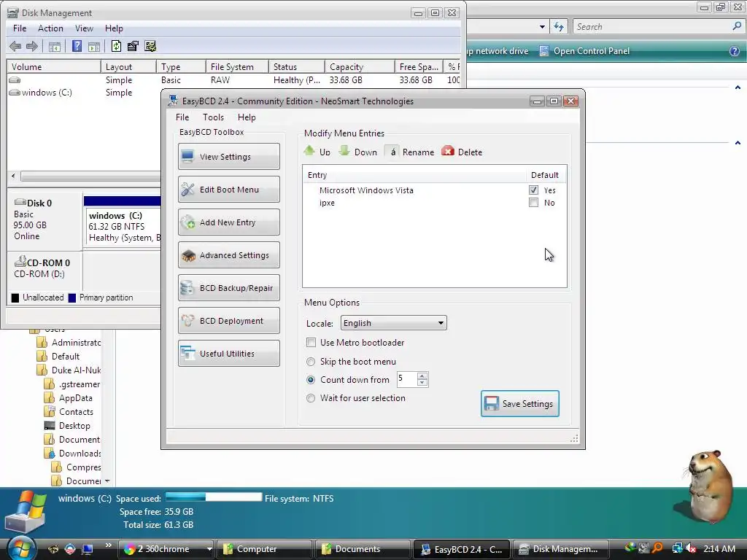
Task: Click Back arrow in Disk Management toolbar
Action: [x=15, y=46]
